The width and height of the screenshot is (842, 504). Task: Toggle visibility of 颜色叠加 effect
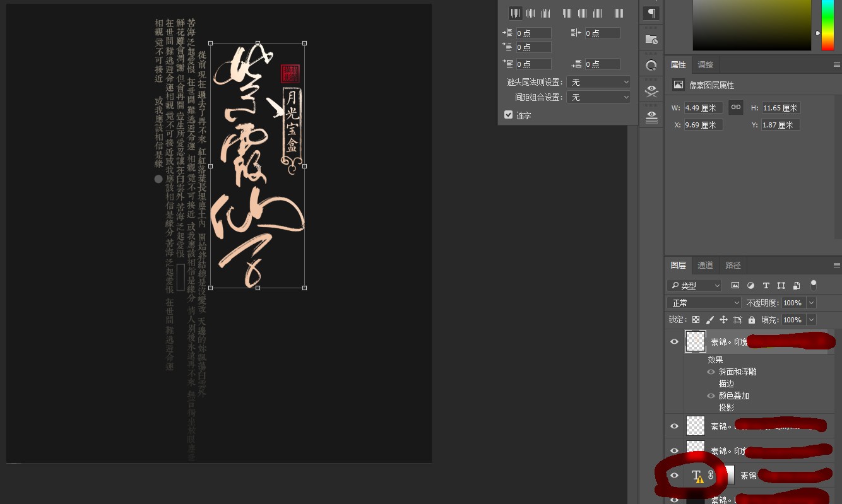click(711, 396)
